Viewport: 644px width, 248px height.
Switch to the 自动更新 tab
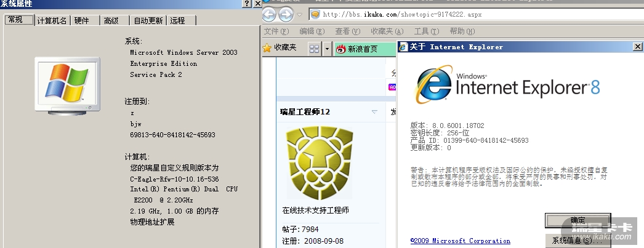[148, 20]
